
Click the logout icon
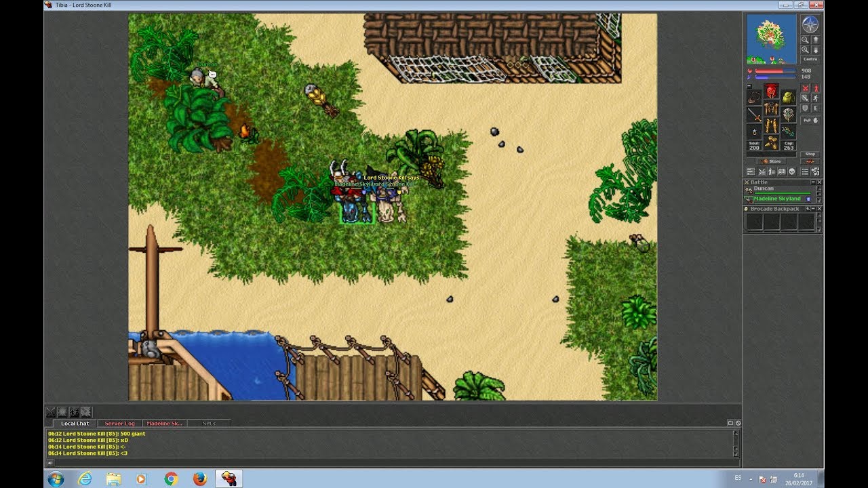pyautogui.click(x=815, y=171)
